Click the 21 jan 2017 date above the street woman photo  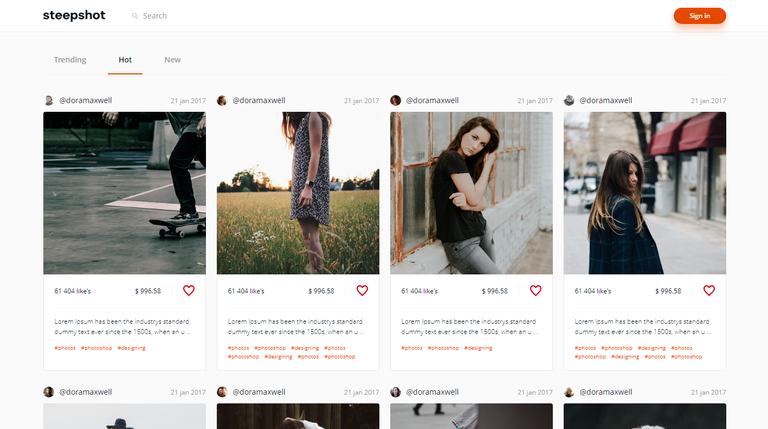pyautogui.click(x=708, y=101)
